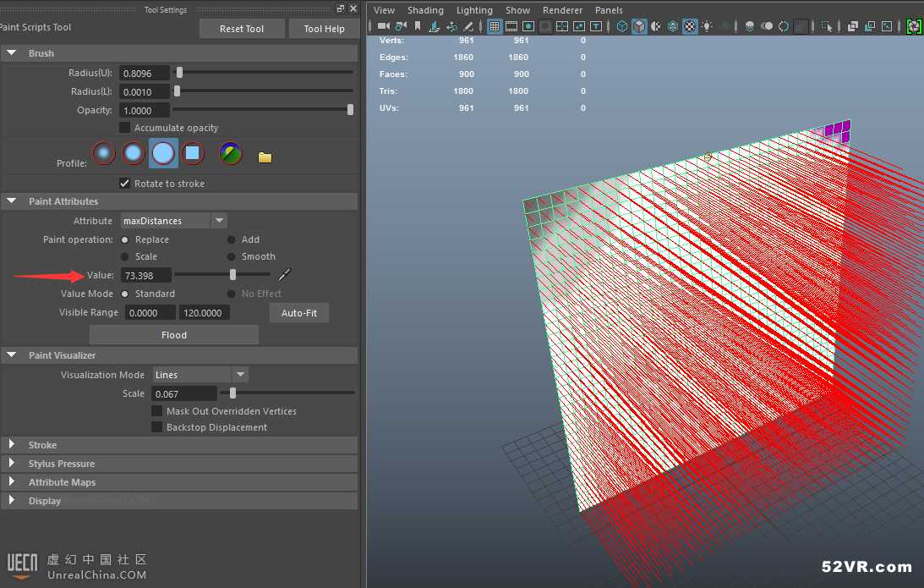Collapse the Brush section

pos(11,53)
